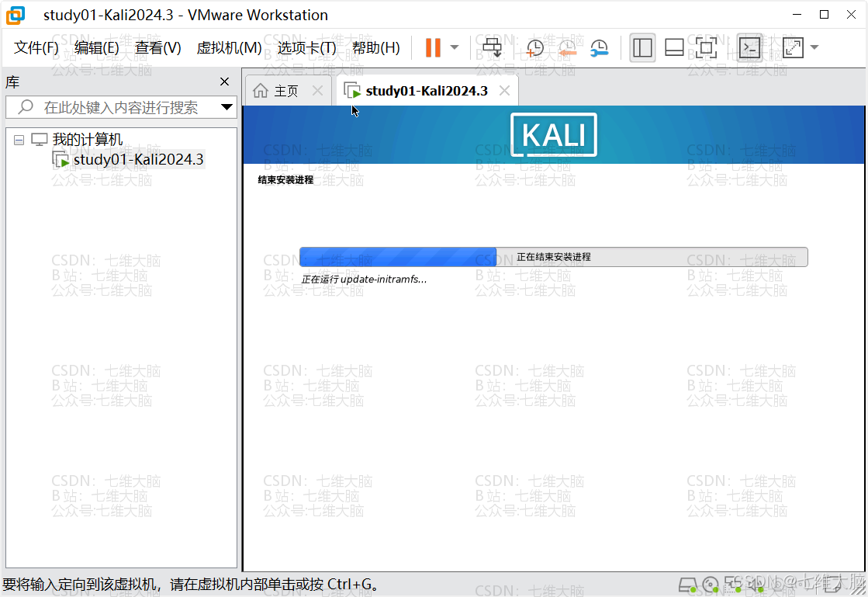Open the stretch mode dropdown arrow

814,47
